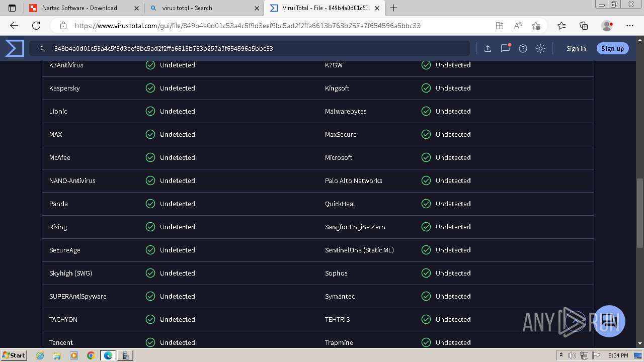Switch to virus totql - Search tab
Image resolution: width=644 pixels, height=362 pixels.
click(204, 8)
